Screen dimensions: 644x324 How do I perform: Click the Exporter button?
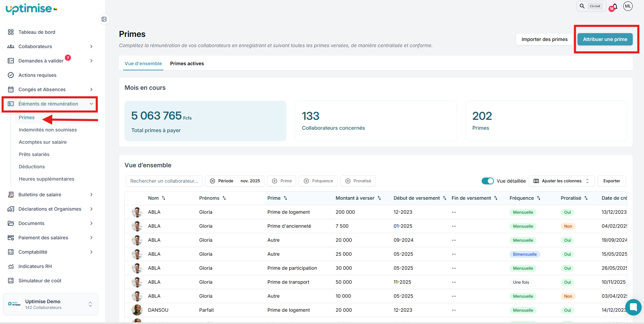tap(611, 181)
